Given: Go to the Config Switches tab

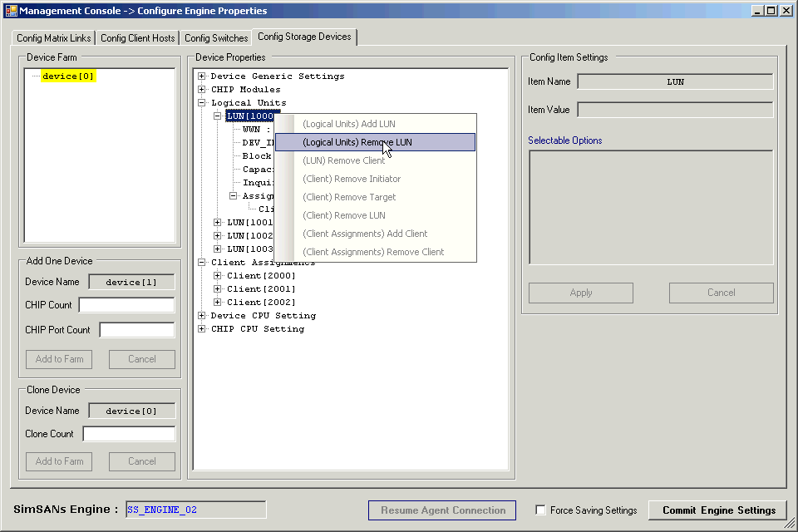Looking at the screenshot, I should (x=216, y=38).
